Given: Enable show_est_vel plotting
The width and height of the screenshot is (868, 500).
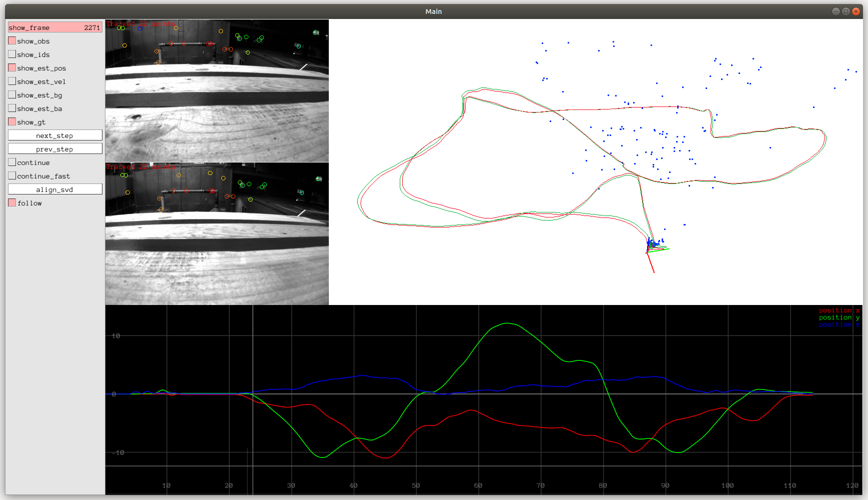Looking at the screenshot, I should (12, 81).
